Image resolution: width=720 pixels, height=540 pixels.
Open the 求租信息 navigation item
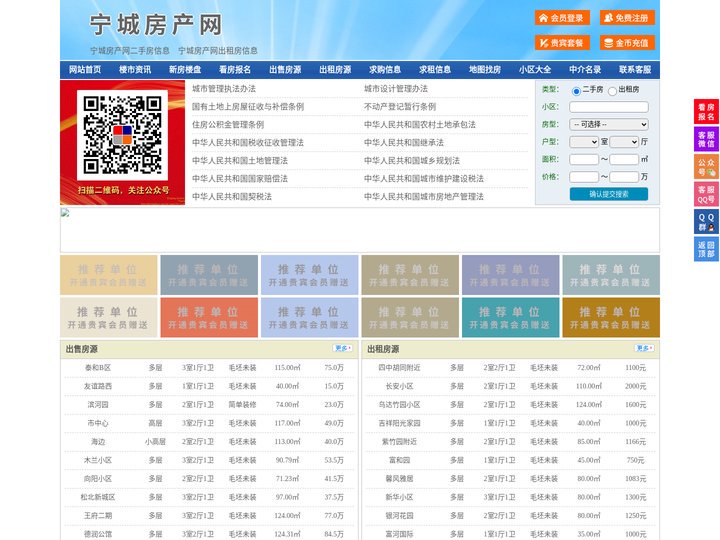435,70
